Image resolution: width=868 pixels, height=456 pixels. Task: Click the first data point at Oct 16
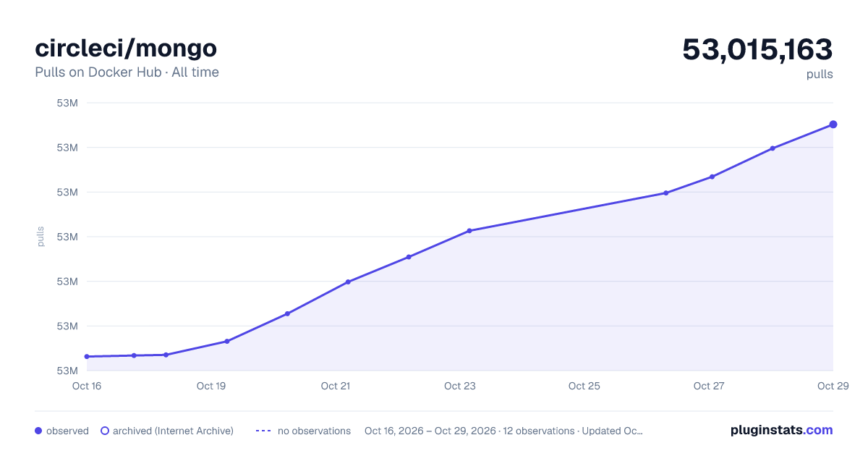[x=87, y=356]
